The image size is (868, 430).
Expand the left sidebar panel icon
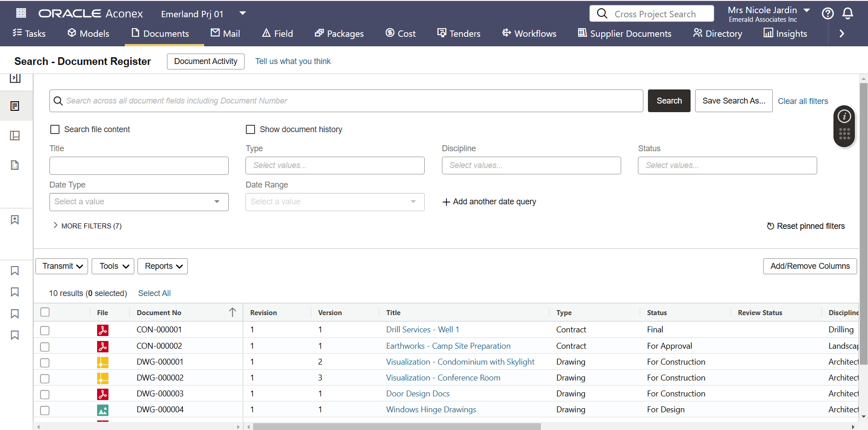coord(15,78)
